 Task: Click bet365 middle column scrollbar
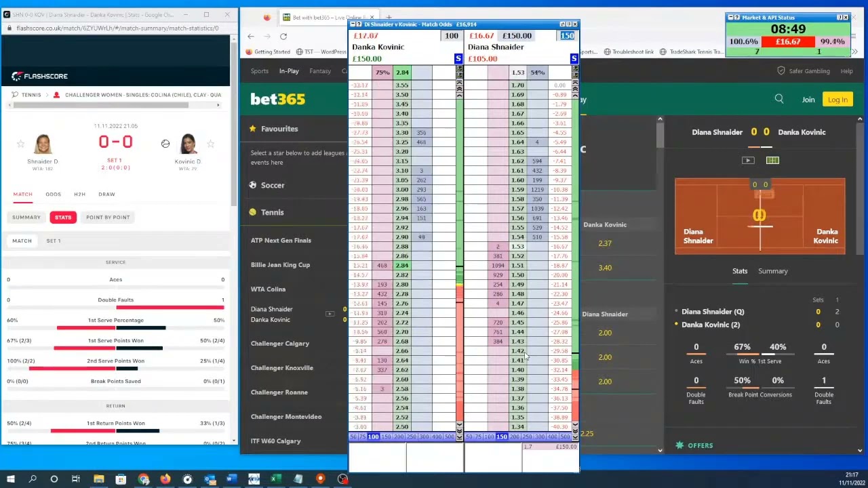660,135
